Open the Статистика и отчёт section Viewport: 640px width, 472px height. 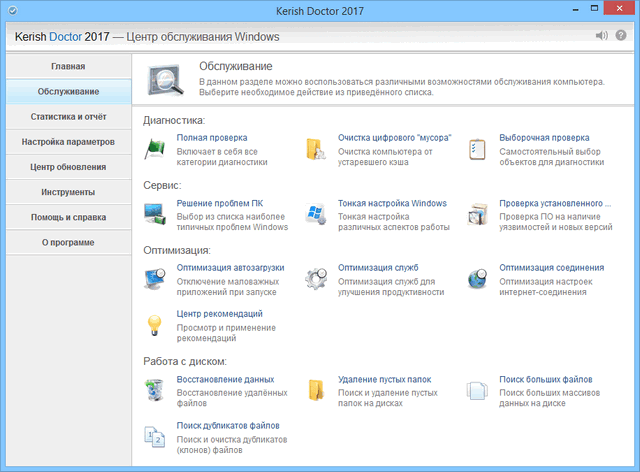(x=68, y=117)
